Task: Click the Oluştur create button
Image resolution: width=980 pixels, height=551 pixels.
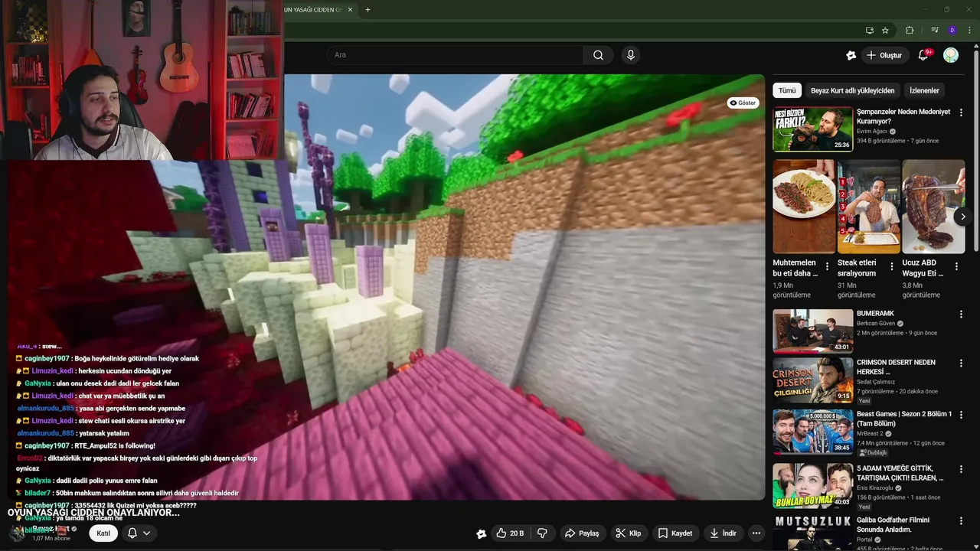Action: pos(884,55)
